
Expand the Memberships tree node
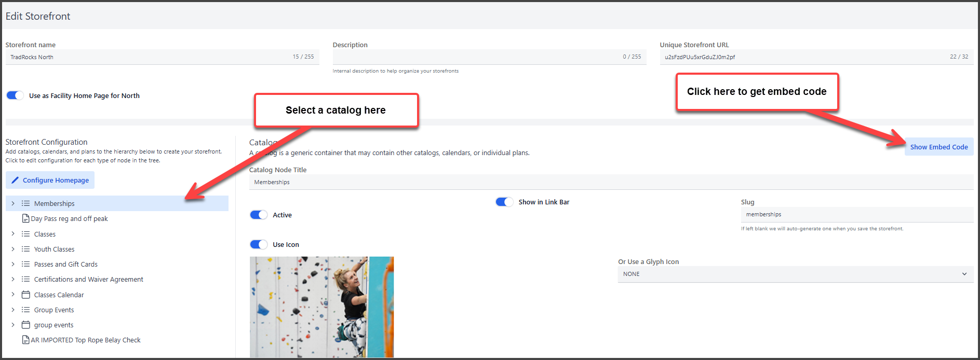point(13,203)
